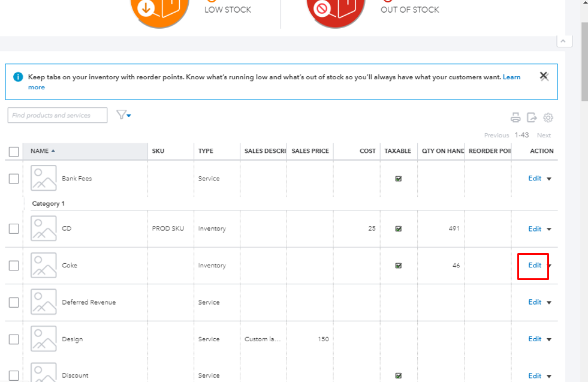
Task: Click the taxable check mark for Discount
Action: click(398, 375)
